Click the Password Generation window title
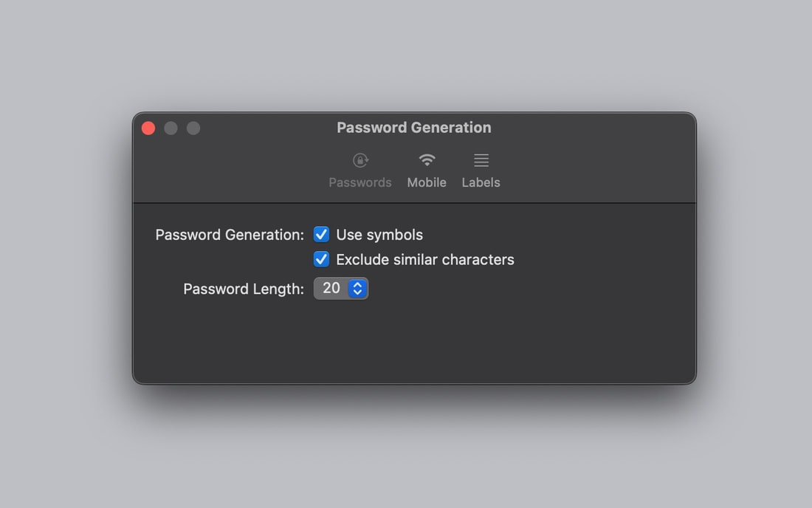The image size is (812, 508). pos(414,128)
